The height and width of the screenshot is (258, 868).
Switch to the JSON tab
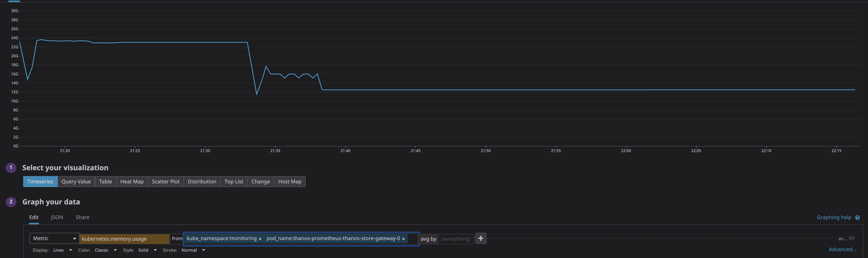pyautogui.click(x=57, y=218)
